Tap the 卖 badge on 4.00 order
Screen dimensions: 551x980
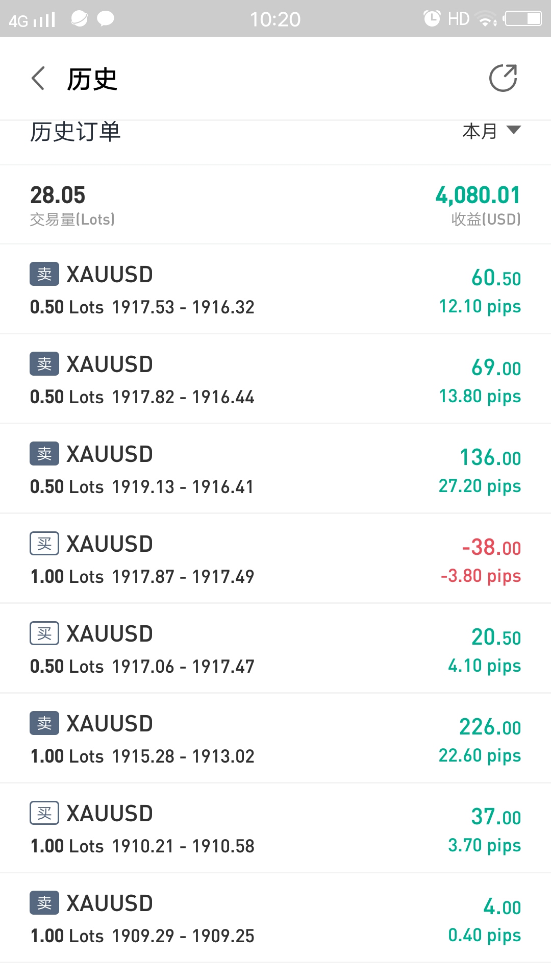pyautogui.click(x=44, y=903)
